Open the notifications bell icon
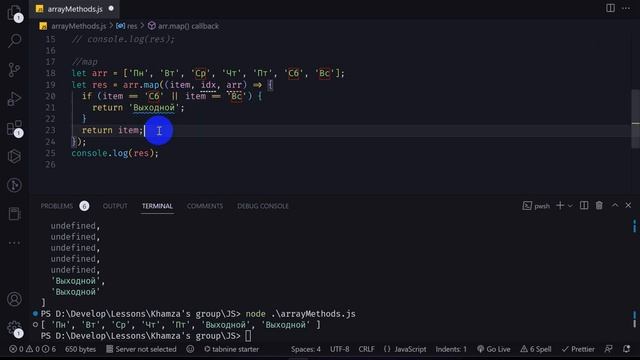This screenshot has height=360, width=640. 627,349
